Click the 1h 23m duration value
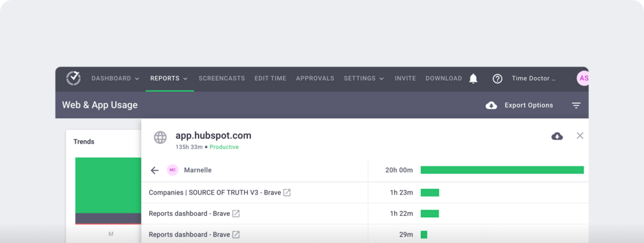644x243 pixels. pyautogui.click(x=401, y=193)
